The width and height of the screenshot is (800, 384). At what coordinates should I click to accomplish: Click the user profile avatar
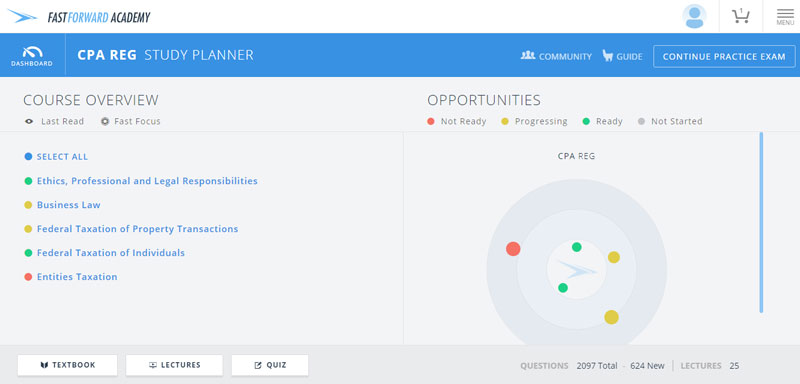694,16
